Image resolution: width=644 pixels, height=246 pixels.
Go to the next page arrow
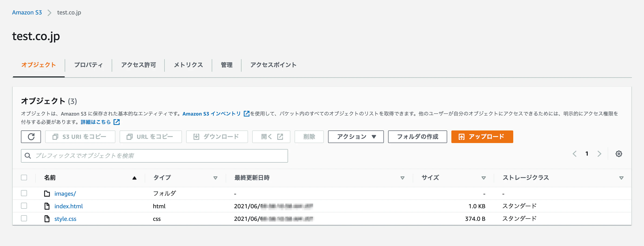[x=599, y=154]
